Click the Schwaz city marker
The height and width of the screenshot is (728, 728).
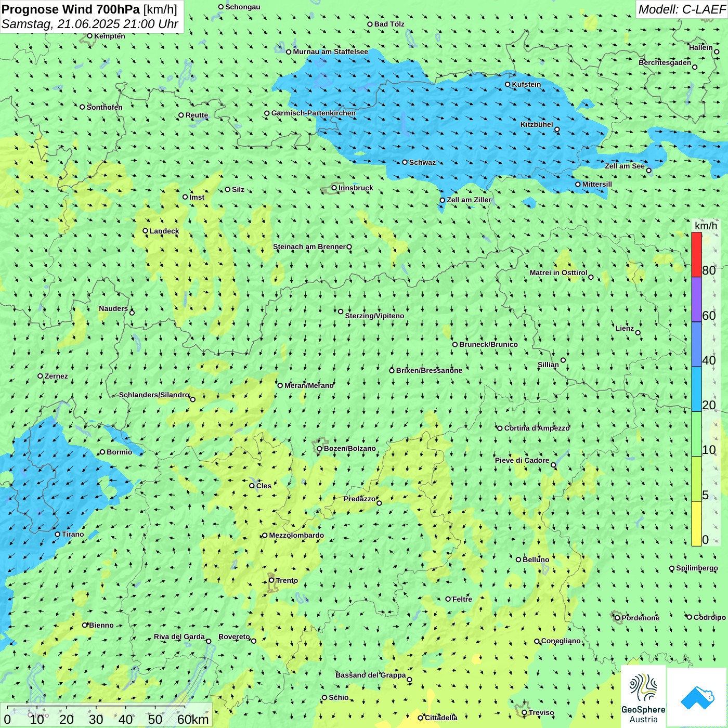pyautogui.click(x=405, y=162)
